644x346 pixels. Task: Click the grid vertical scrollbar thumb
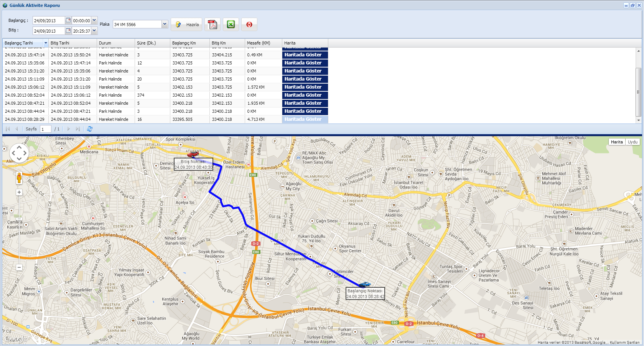(638, 92)
